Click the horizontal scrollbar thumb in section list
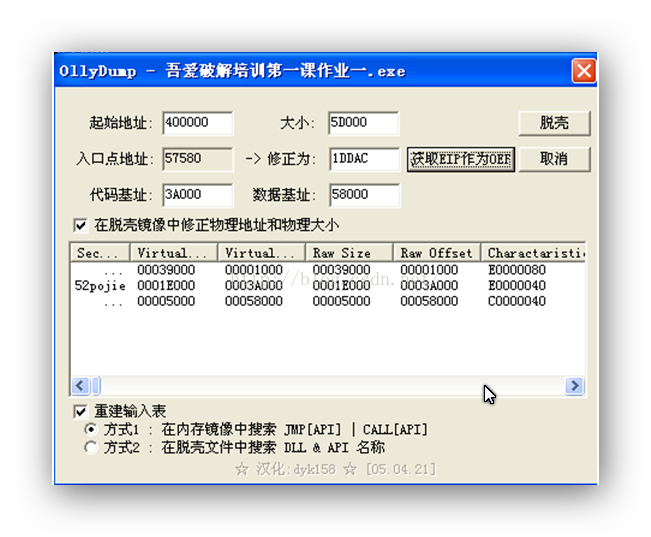The width and height of the screenshot is (651, 537). click(x=96, y=386)
